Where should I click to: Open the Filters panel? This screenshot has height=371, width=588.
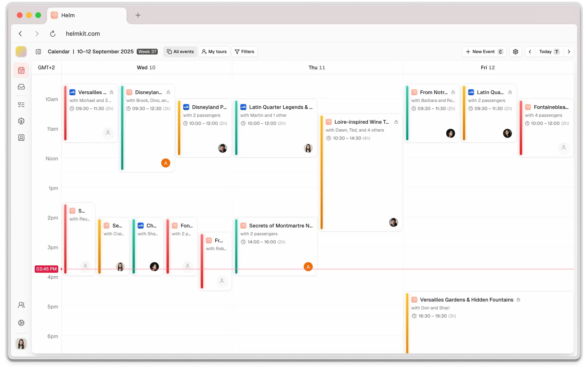point(244,52)
